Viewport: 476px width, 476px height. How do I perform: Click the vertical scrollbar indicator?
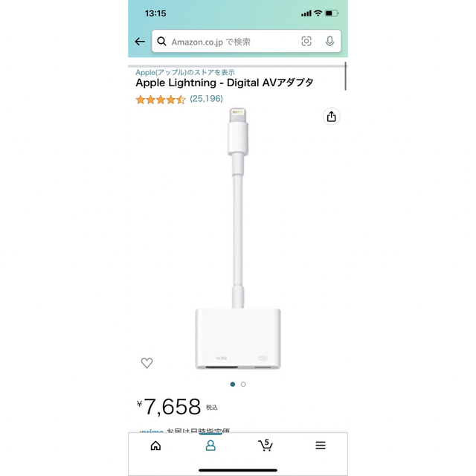pyautogui.click(x=345, y=76)
